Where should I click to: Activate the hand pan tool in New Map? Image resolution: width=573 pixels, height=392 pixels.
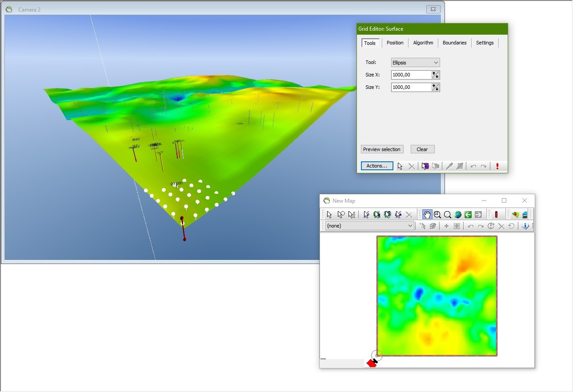pyautogui.click(x=427, y=215)
